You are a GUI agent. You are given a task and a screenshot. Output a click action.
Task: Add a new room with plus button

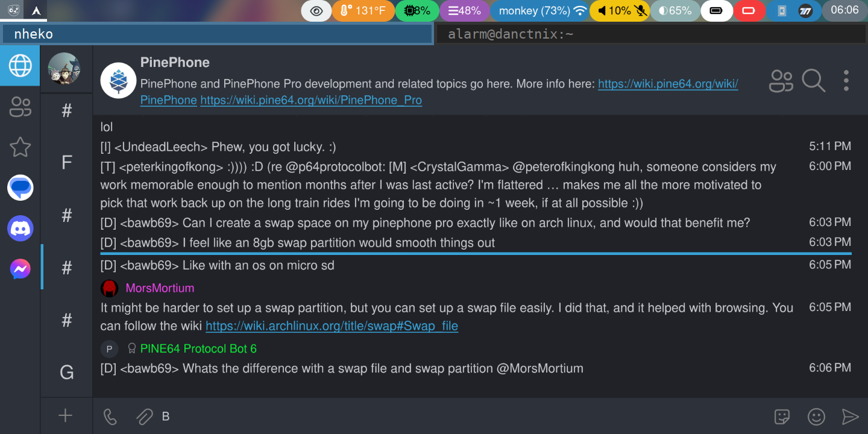(x=66, y=415)
